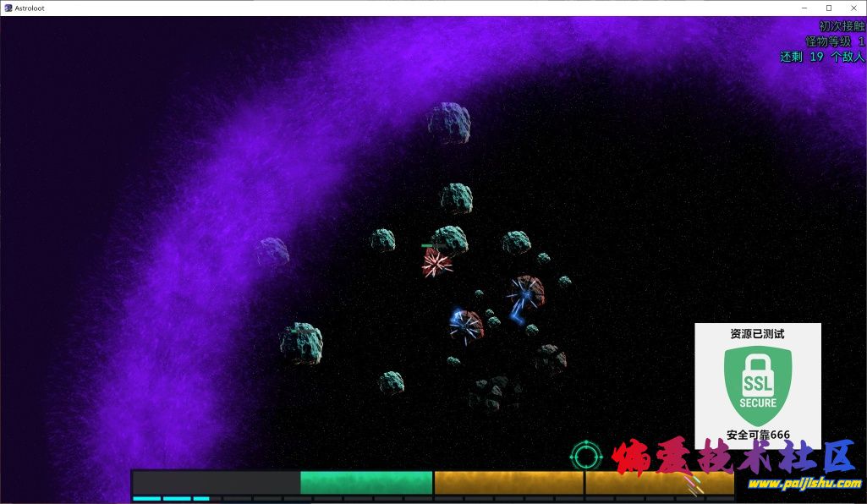Click the green shield bar in bottom HUD

click(x=365, y=483)
